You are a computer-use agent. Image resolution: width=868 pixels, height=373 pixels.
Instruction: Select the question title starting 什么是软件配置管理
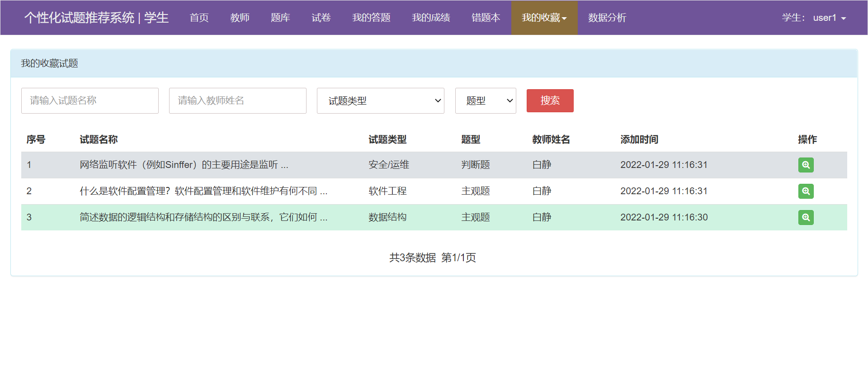coord(203,191)
